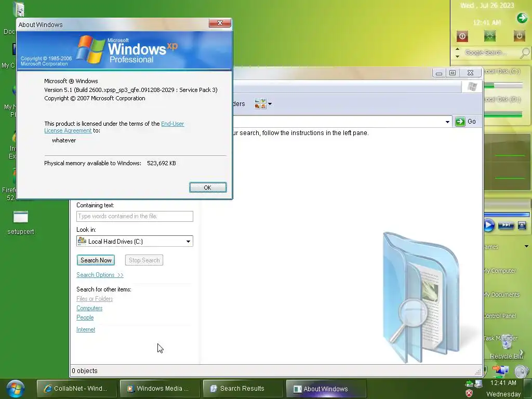Image resolution: width=532 pixels, height=399 pixels.
Task: Click the Containing text input field
Action: click(x=135, y=216)
